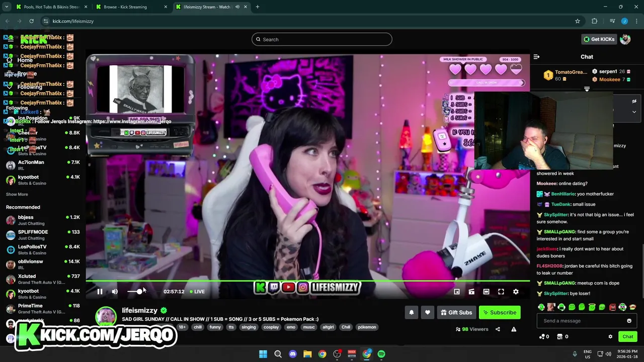Toggle notification bell for lifeismizzy
The height and width of the screenshot is (362, 644).
click(411, 312)
